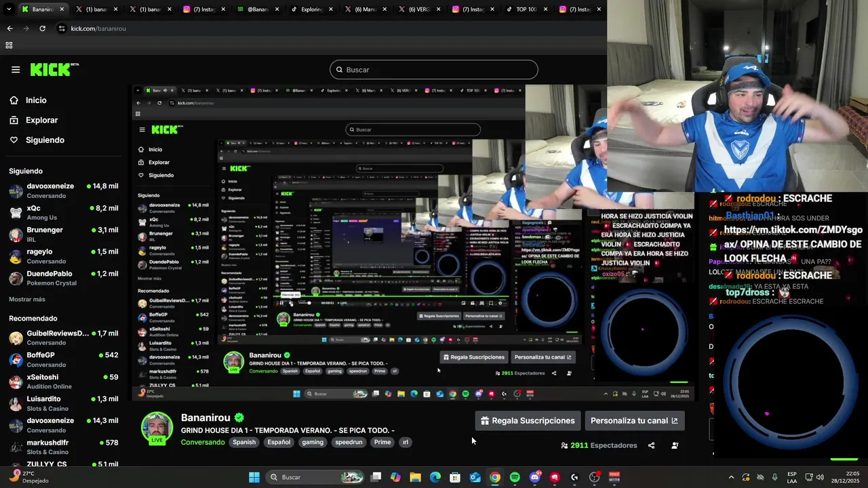Click the verified badge next to Bananirou
Image resolution: width=868 pixels, height=488 pixels.
tap(239, 418)
